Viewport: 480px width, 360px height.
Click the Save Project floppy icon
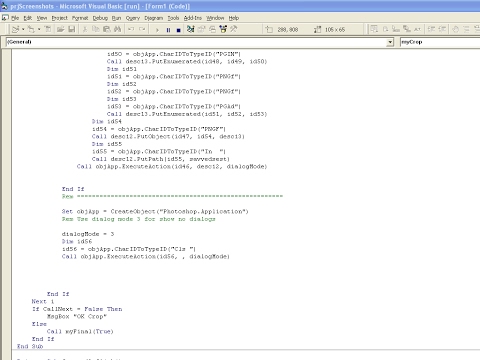tap(72, 29)
